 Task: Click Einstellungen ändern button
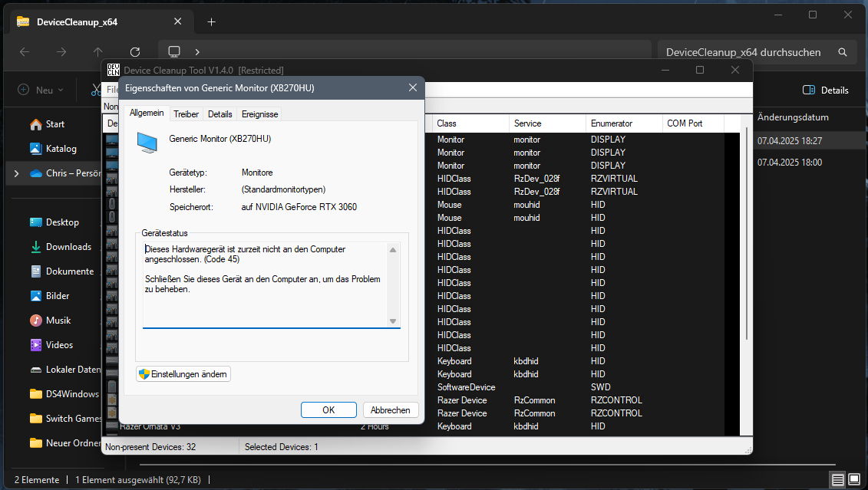[x=183, y=374]
